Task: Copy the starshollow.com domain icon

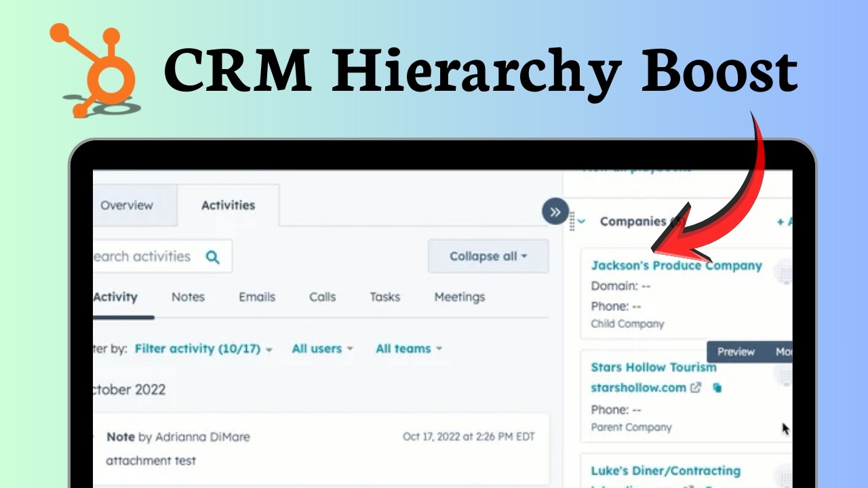Action: tap(717, 388)
